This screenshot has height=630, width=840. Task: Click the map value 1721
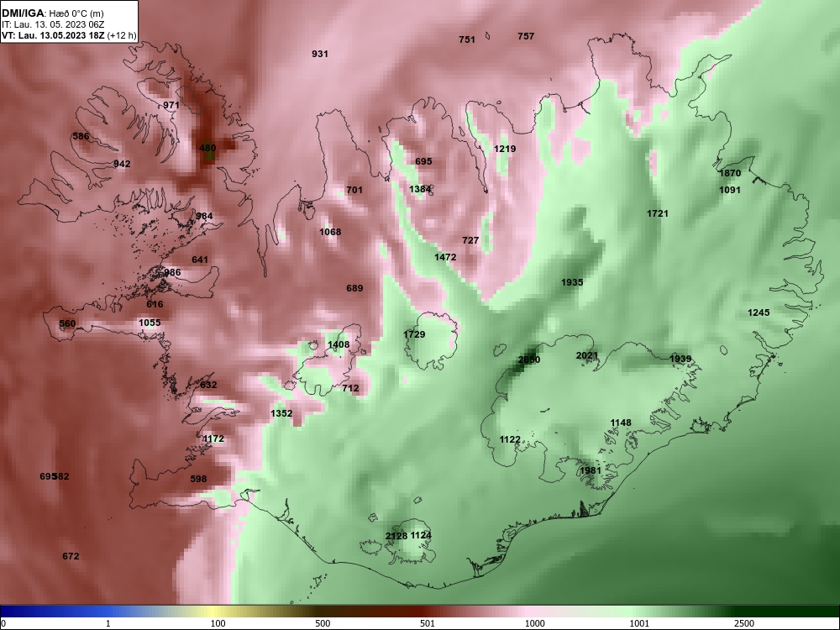click(x=658, y=213)
